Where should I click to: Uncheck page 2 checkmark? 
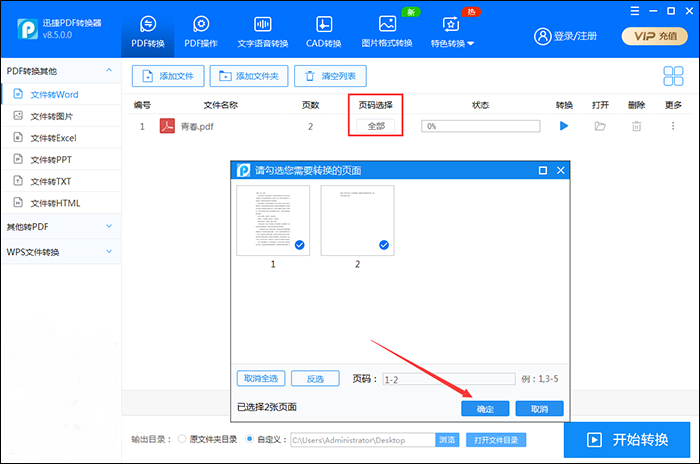(x=384, y=245)
